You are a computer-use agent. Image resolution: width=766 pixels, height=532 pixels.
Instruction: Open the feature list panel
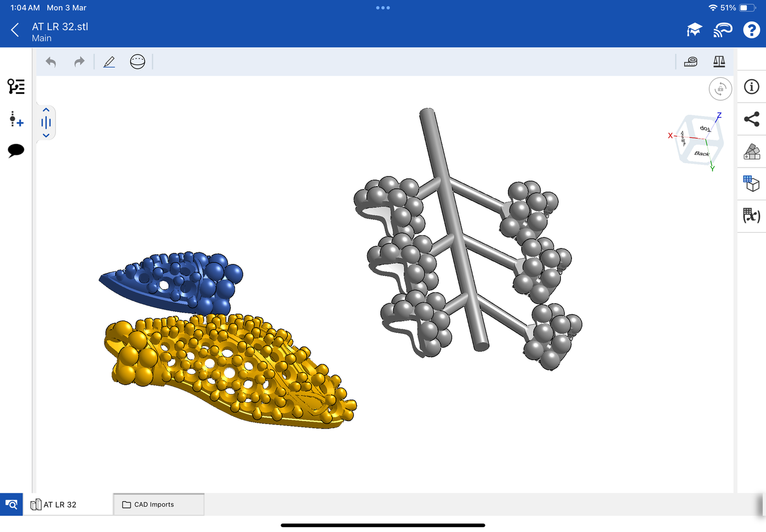16,86
